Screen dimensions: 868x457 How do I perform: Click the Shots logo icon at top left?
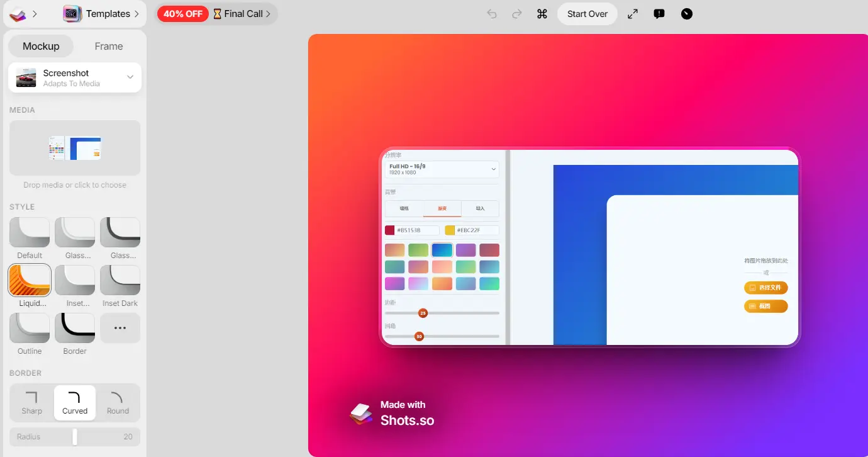pyautogui.click(x=18, y=14)
